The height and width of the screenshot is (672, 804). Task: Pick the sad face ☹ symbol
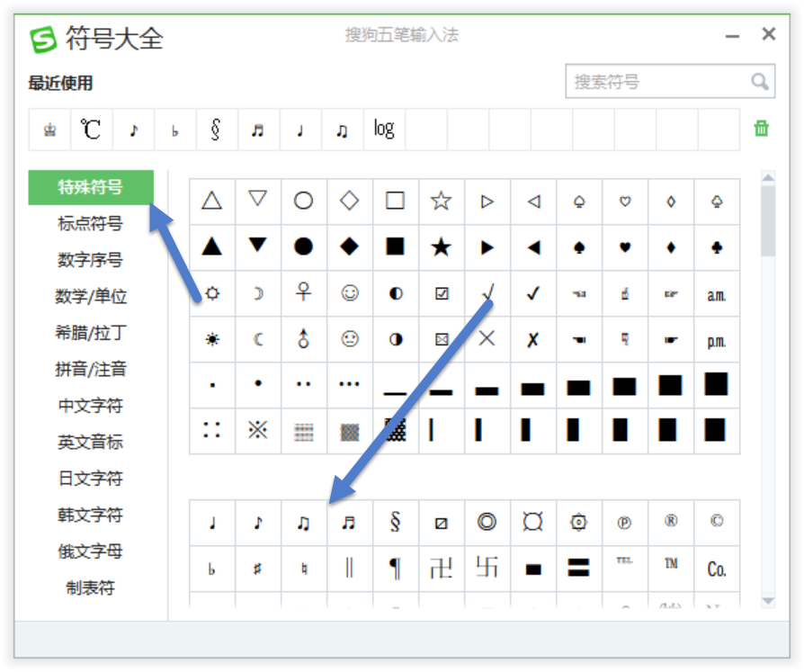tap(350, 339)
